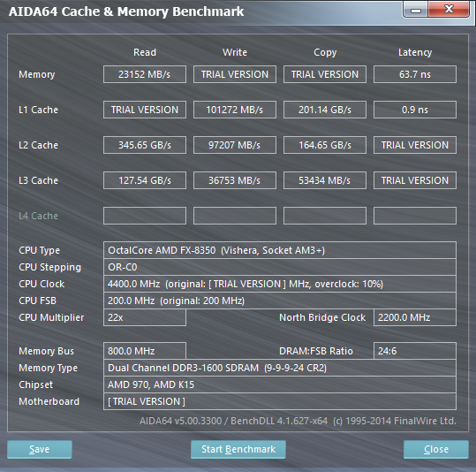Select L2 Cache Read 345.65 GB/s field

(145, 145)
